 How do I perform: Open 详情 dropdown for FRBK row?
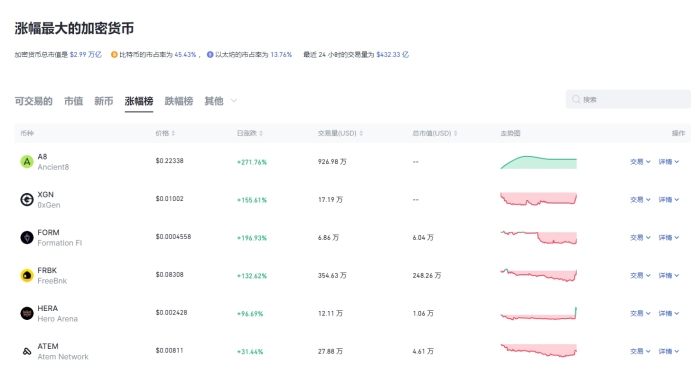(669, 275)
